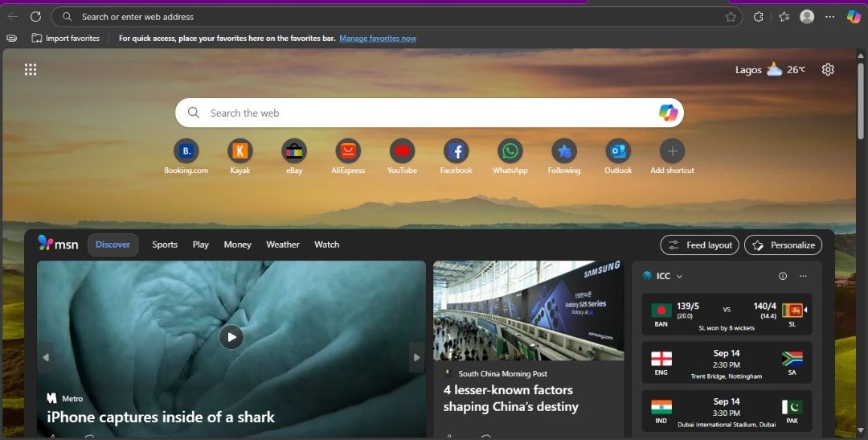The image size is (868, 440).
Task: Show previous story with left carousel arrow
Action: click(x=46, y=357)
